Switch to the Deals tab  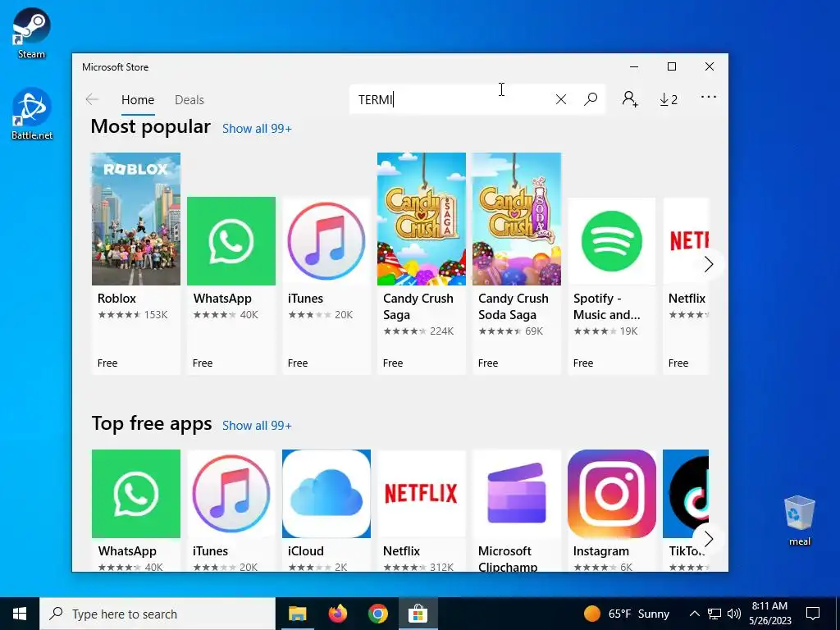pyautogui.click(x=189, y=99)
